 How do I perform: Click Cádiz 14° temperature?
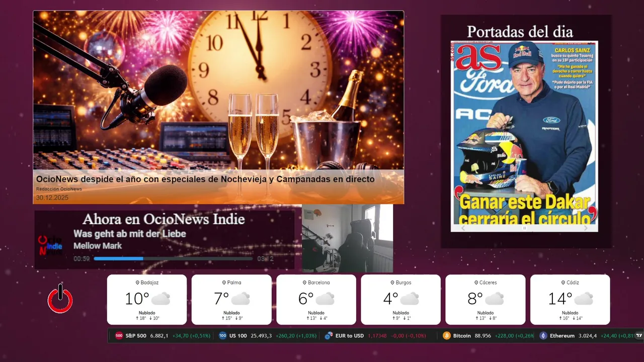[x=560, y=299]
